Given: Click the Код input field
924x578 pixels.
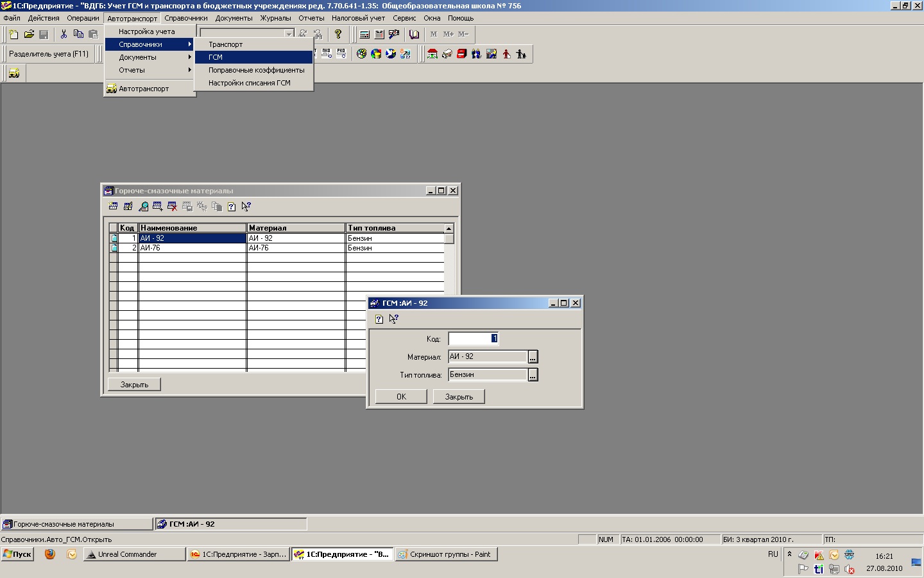Looking at the screenshot, I should point(473,338).
